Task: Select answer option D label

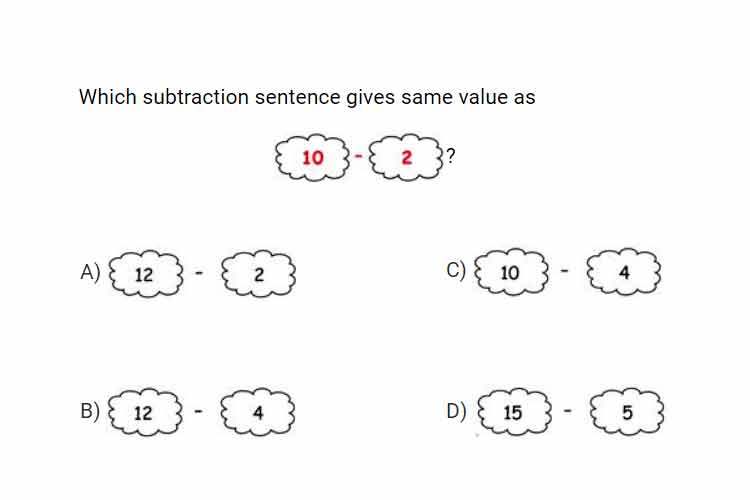Action: (x=456, y=411)
